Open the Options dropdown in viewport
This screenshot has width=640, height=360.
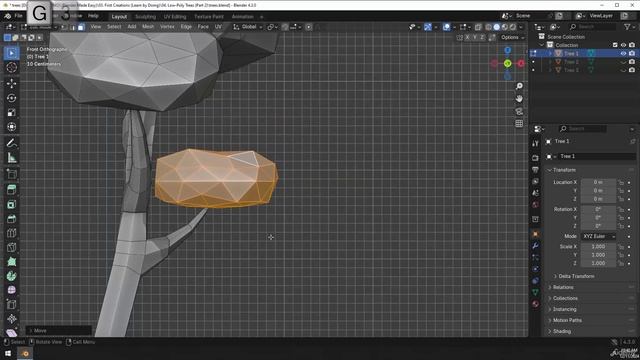513,37
